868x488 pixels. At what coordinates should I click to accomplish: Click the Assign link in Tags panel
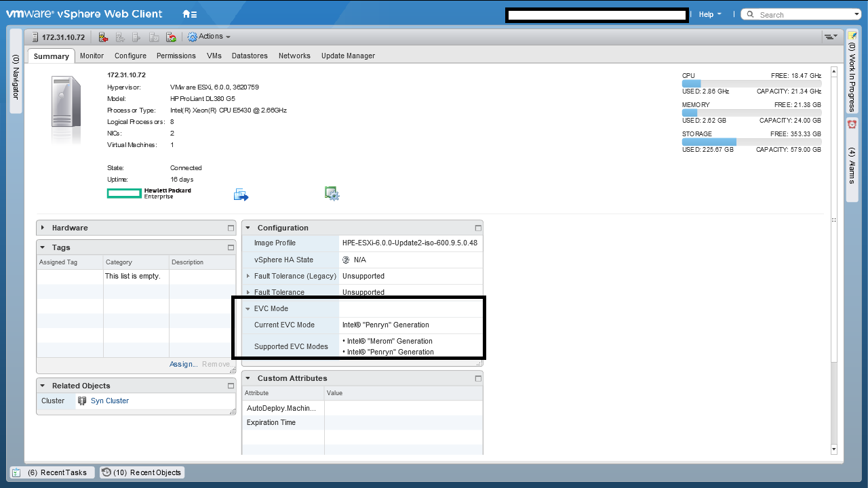pyautogui.click(x=182, y=364)
